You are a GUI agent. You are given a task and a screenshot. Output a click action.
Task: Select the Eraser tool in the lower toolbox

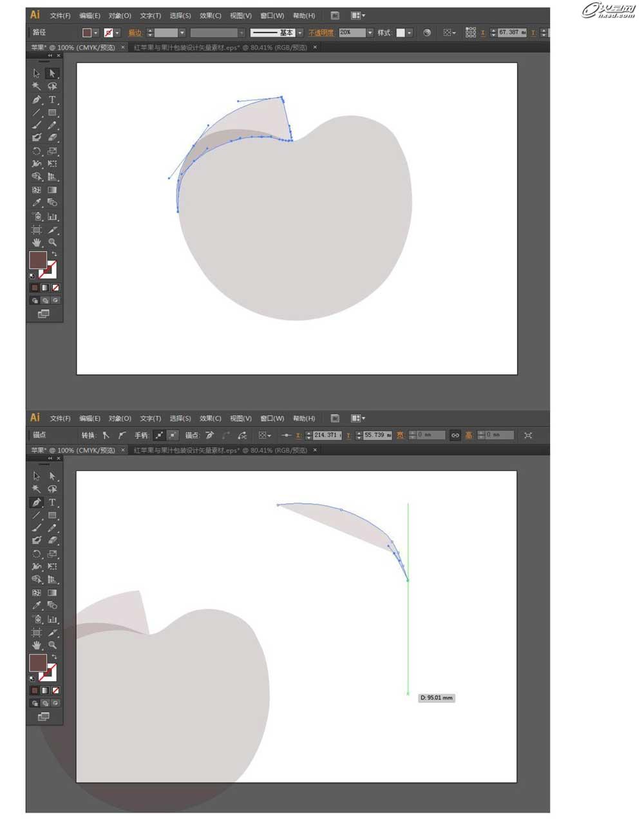[52, 541]
